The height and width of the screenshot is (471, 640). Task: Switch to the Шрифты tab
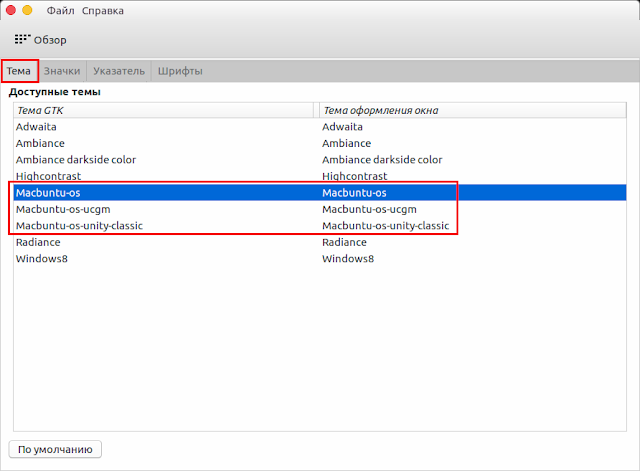click(x=180, y=71)
